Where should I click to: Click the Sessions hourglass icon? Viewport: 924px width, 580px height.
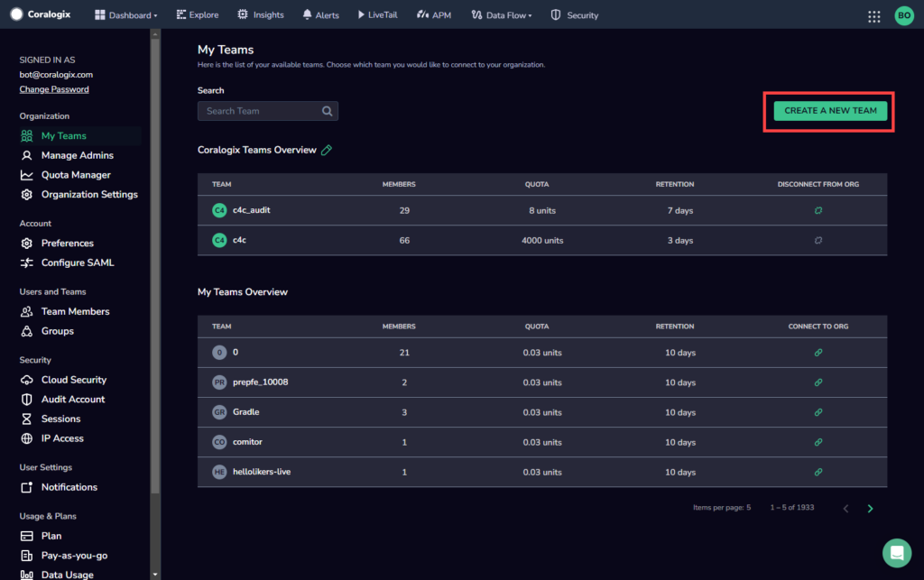point(26,419)
